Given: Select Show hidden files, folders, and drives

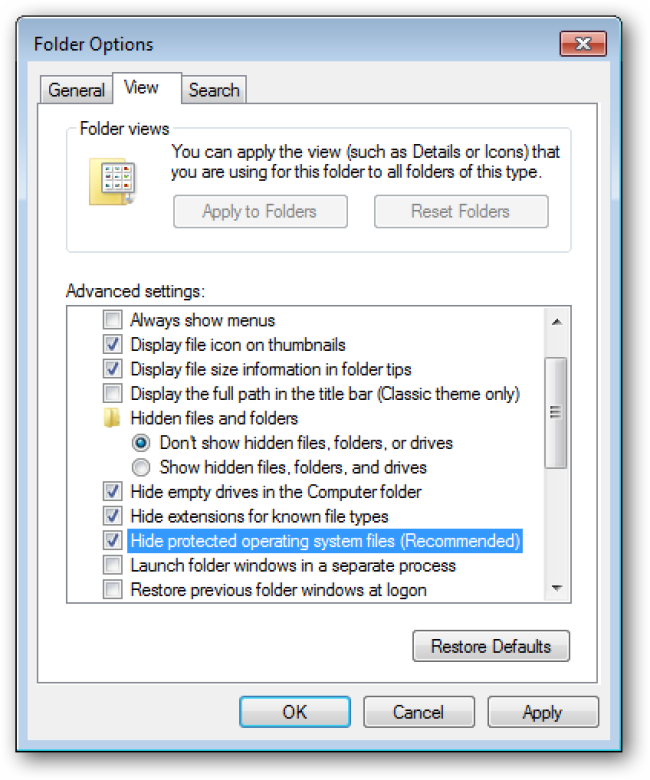Looking at the screenshot, I should (x=141, y=467).
